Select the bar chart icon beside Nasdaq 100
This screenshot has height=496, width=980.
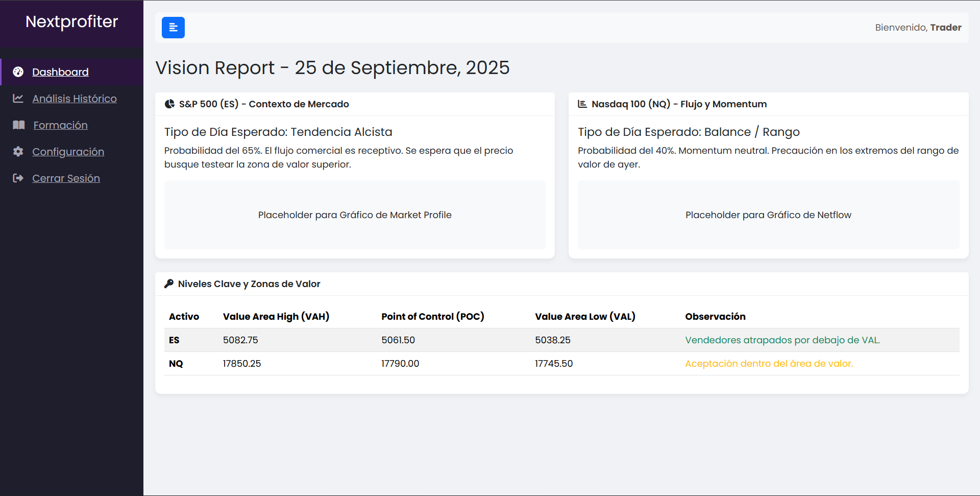(582, 104)
